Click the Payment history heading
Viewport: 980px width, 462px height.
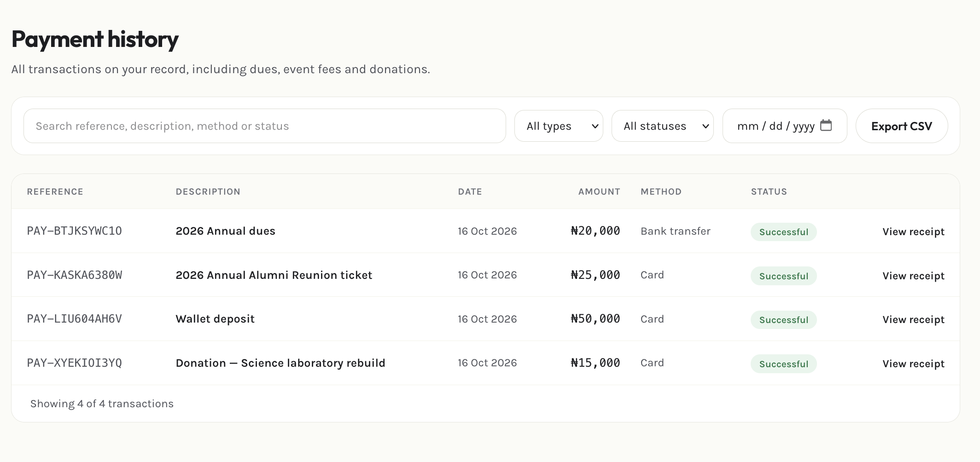[x=95, y=39]
